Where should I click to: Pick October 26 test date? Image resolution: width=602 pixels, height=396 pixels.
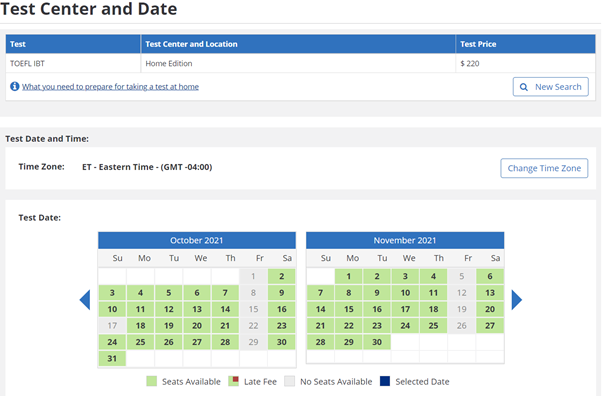click(x=169, y=342)
